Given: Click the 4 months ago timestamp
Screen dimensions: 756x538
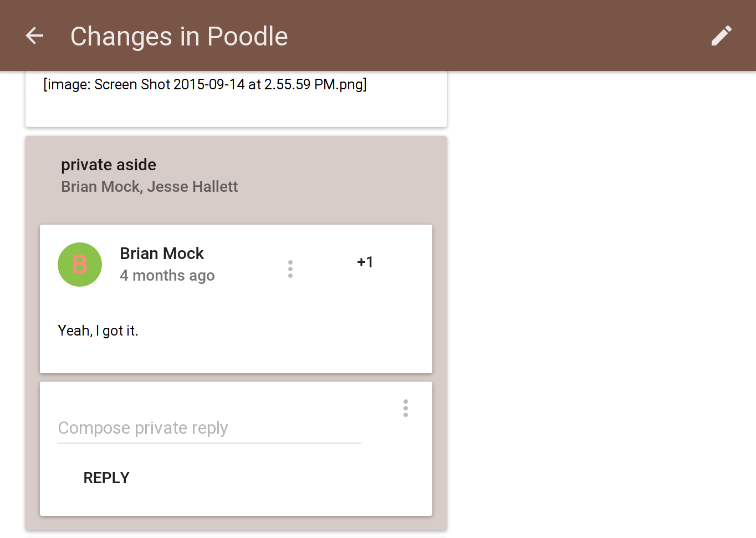Looking at the screenshot, I should [x=167, y=276].
